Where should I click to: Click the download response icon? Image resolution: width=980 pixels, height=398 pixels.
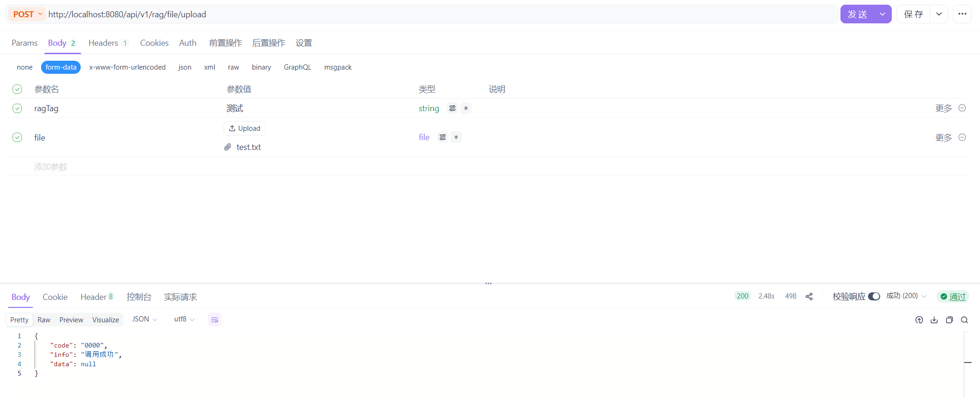934,320
